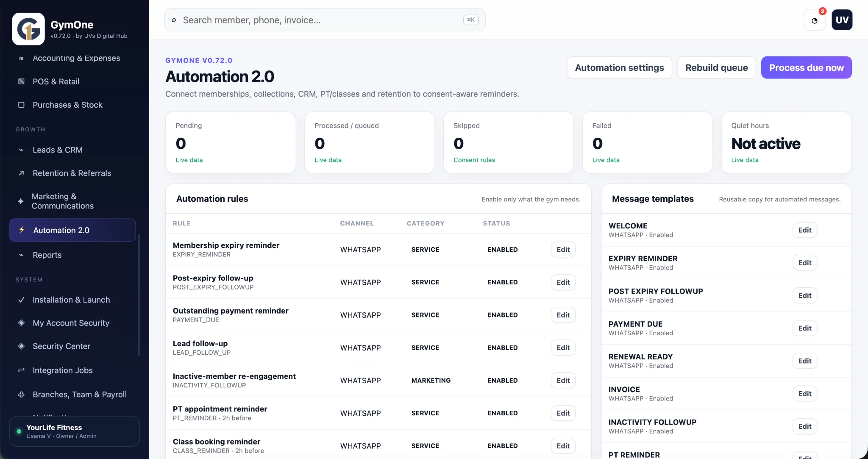Focus the member search field
This screenshot has height=459, width=868.
point(325,20)
